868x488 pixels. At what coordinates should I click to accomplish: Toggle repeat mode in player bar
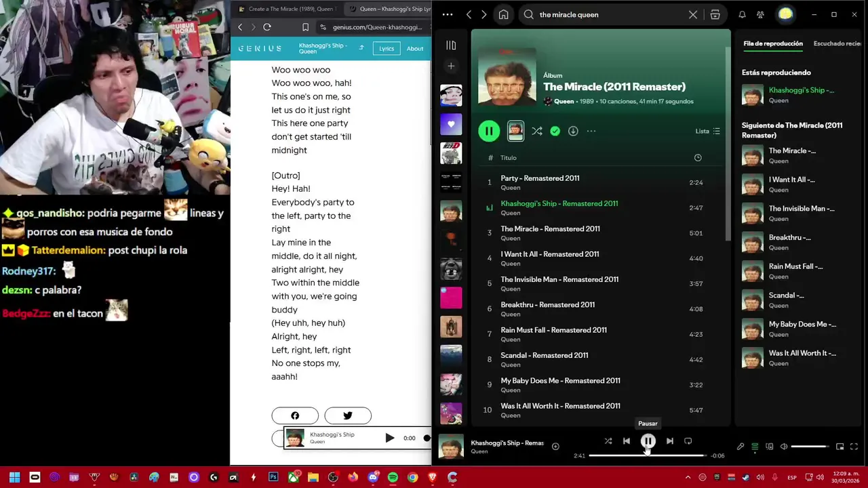click(688, 441)
